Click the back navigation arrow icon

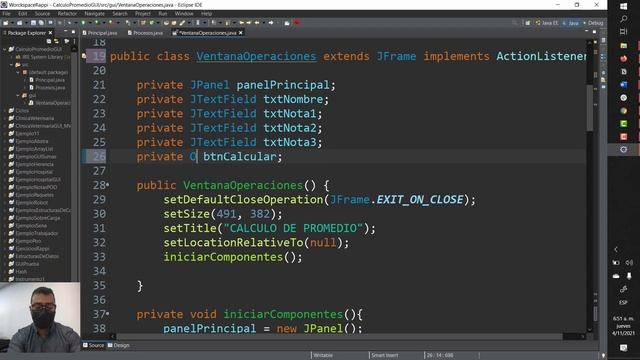257,23
